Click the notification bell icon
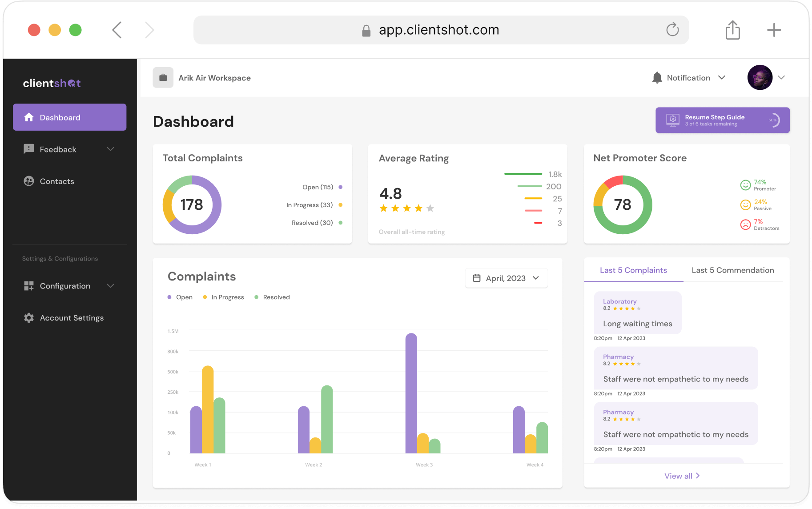Viewport: 812px width, 509px height. 657,78
